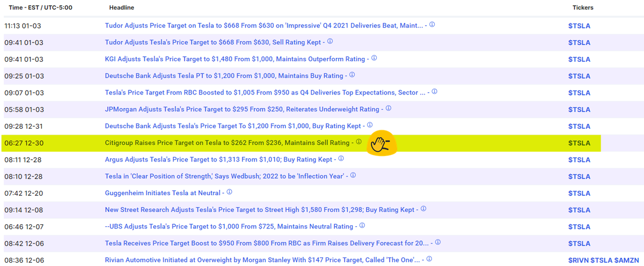Click info icon after Deutsche Bank Maintains Buy Rating headline
This screenshot has height=266, width=644.
pyautogui.click(x=352, y=75)
